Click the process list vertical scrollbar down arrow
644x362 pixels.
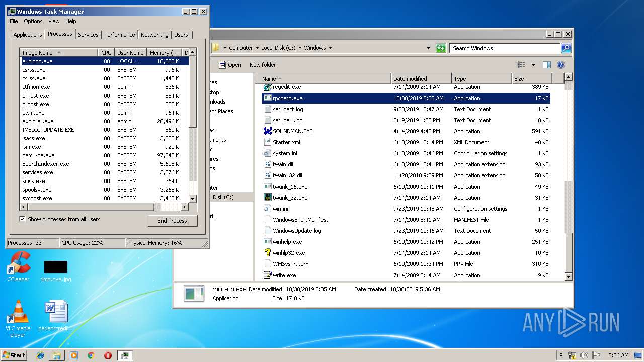[192, 199]
